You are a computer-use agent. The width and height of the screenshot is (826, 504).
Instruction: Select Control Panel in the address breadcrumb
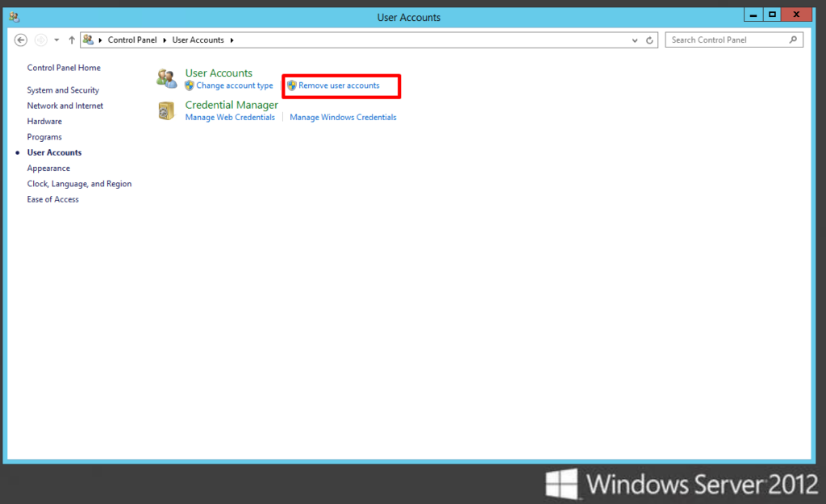(x=132, y=40)
